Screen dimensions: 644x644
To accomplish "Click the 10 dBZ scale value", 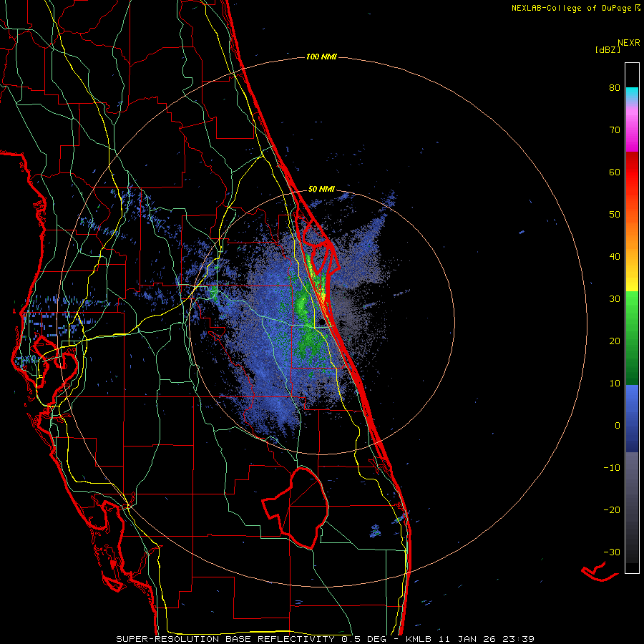I will pos(615,384).
